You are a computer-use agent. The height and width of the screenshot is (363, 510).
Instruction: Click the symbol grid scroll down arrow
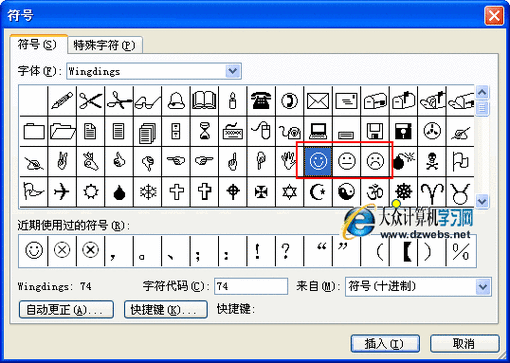(482, 201)
